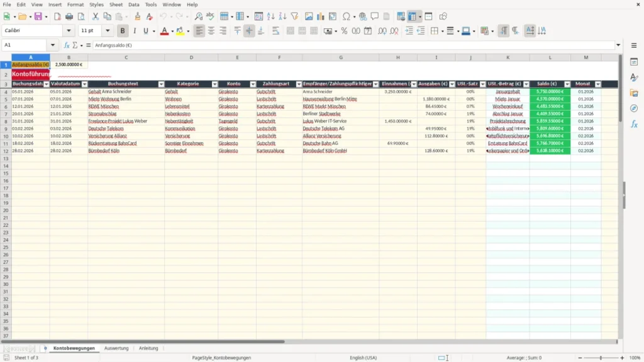Viewport: 644px width, 362px height.
Task: Align cell content to top
Action: [237, 31]
